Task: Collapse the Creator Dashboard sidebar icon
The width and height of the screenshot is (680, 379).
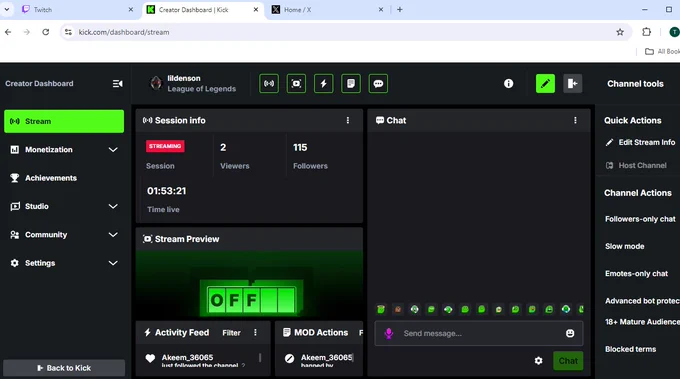Action: tap(118, 84)
